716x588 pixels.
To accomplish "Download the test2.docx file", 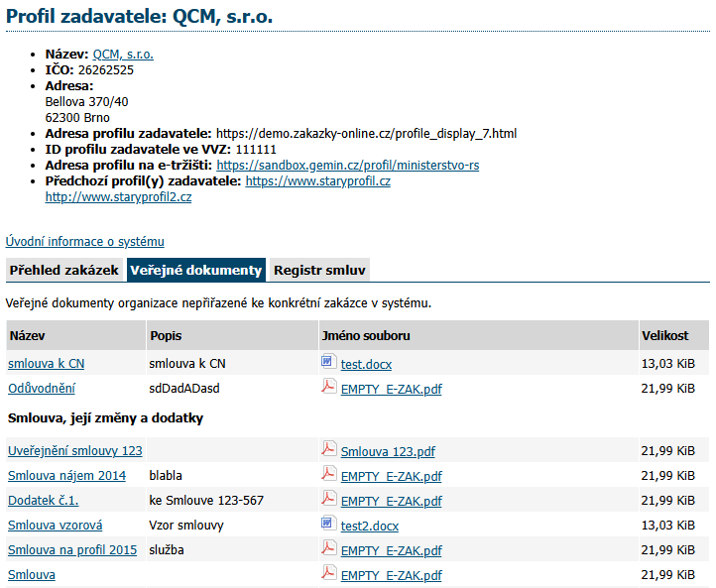I will pos(369,526).
